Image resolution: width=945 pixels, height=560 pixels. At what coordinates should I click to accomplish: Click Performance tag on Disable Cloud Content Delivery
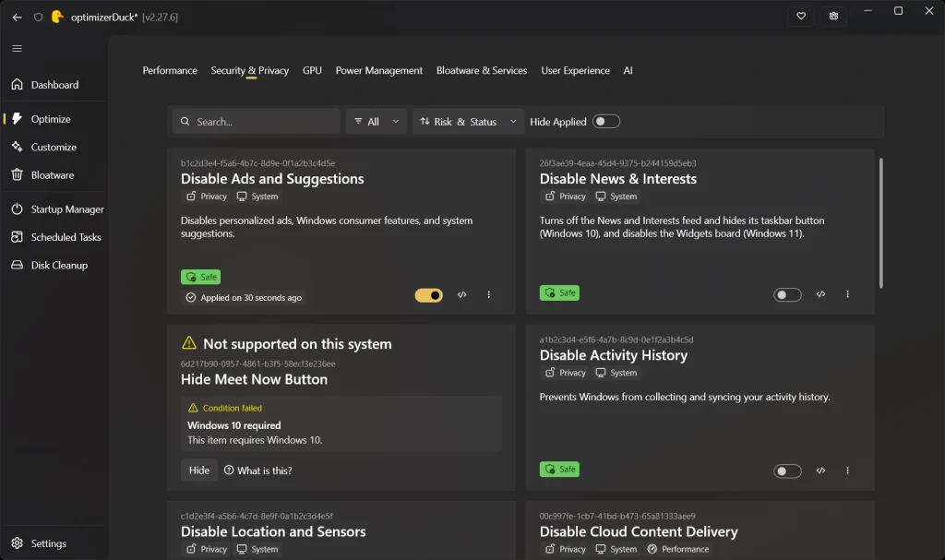(678, 549)
